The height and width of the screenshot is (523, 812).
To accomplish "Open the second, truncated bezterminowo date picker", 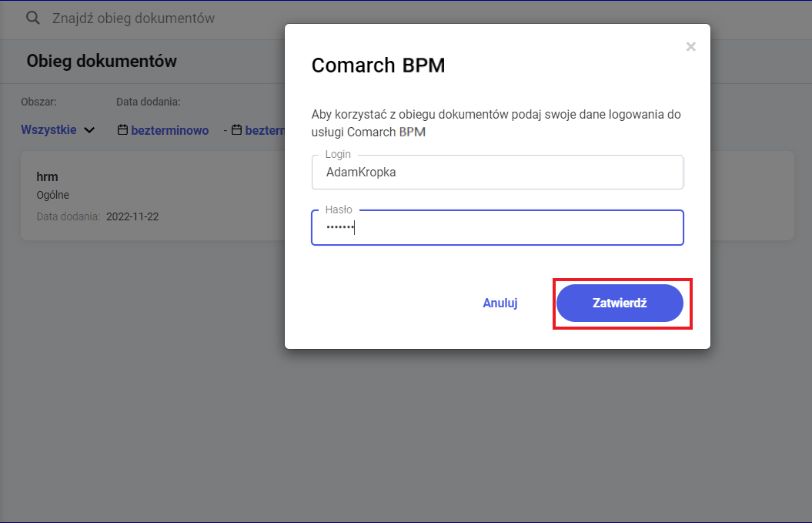I will 265,130.
